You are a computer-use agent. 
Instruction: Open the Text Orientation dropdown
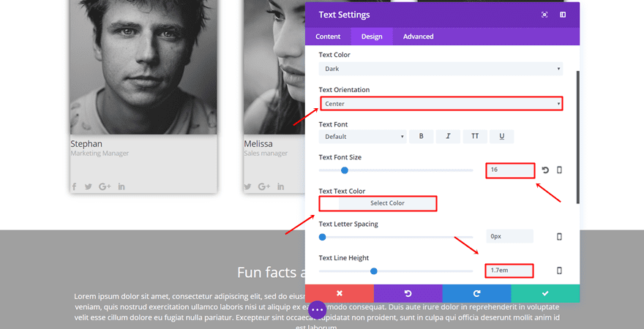441,104
